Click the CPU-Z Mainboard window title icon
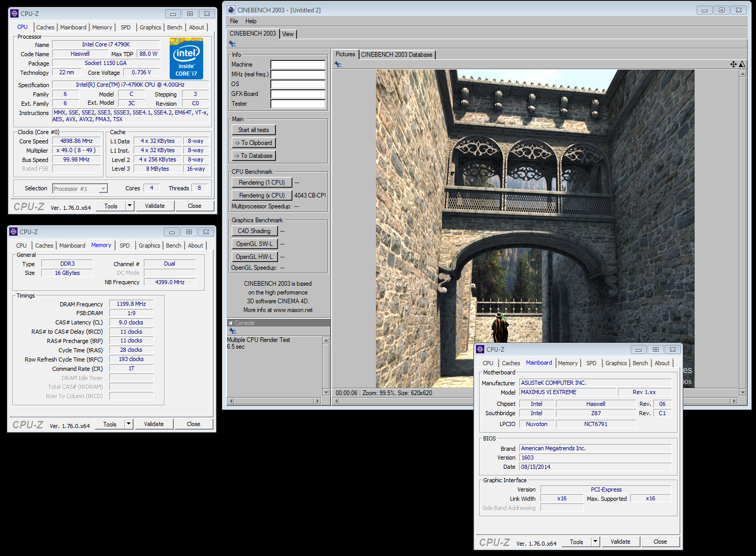 coord(480,349)
